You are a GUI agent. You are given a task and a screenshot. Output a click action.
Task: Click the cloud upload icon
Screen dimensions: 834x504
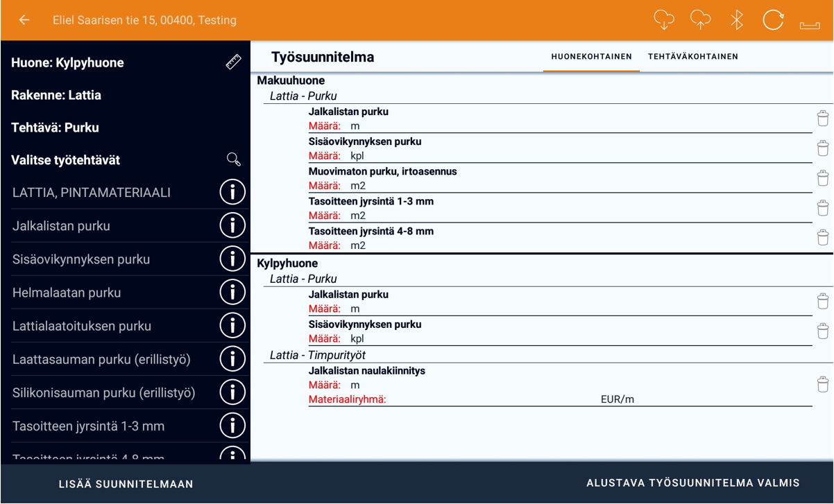[700, 20]
